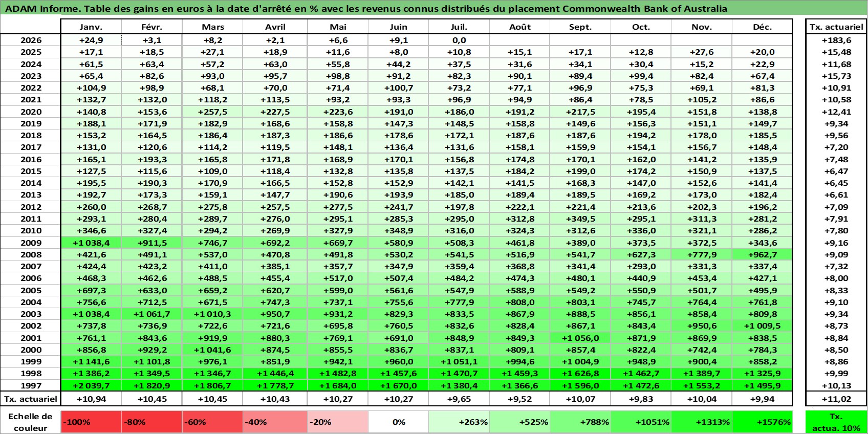Click the +6,45 actuarial rate for 2014
The height and width of the screenshot is (434, 868).
pos(836,183)
